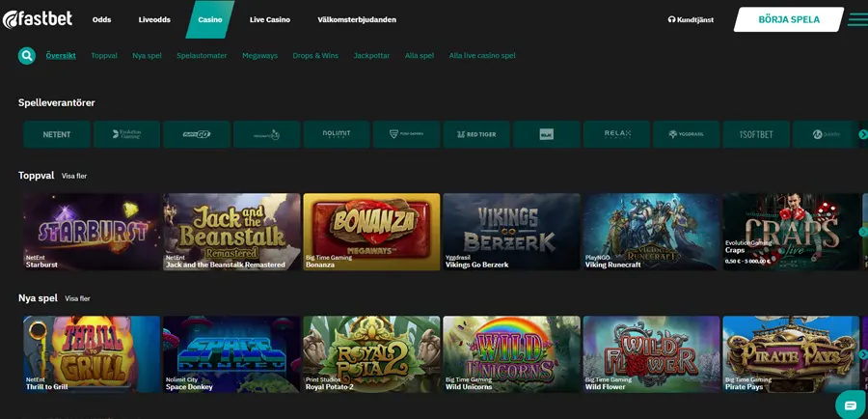Open the Royal Potato 2 game

(x=371, y=354)
